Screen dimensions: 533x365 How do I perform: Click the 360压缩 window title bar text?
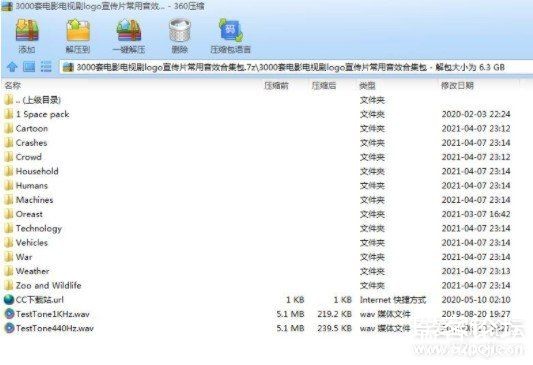(110, 6)
